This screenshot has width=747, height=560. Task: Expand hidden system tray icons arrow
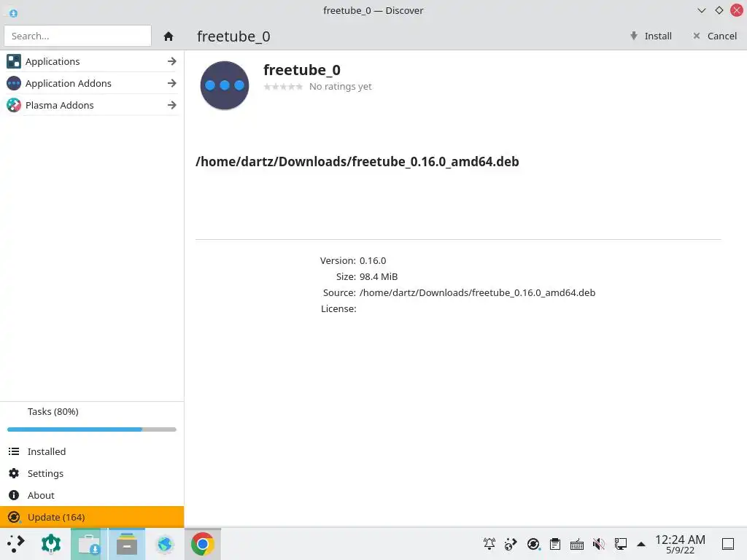[641, 544]
